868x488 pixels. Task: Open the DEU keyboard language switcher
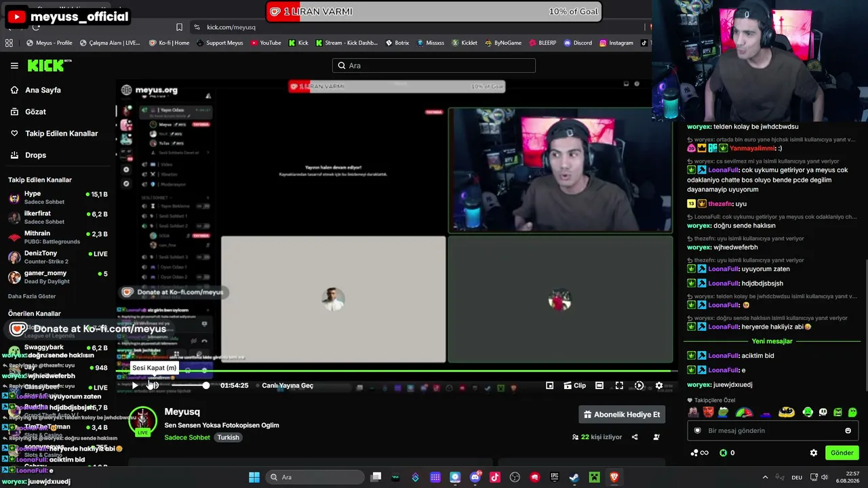(x=797, y=477)
